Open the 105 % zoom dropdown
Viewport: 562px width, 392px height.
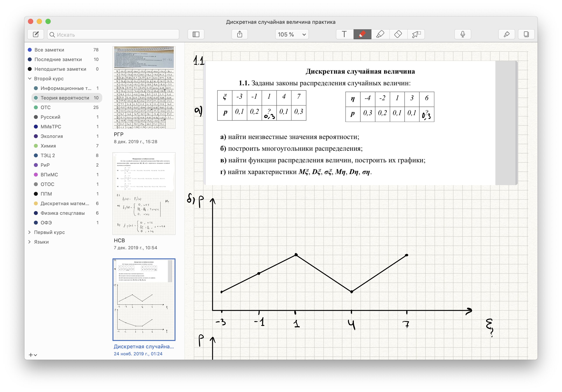[x=292, y=34]
